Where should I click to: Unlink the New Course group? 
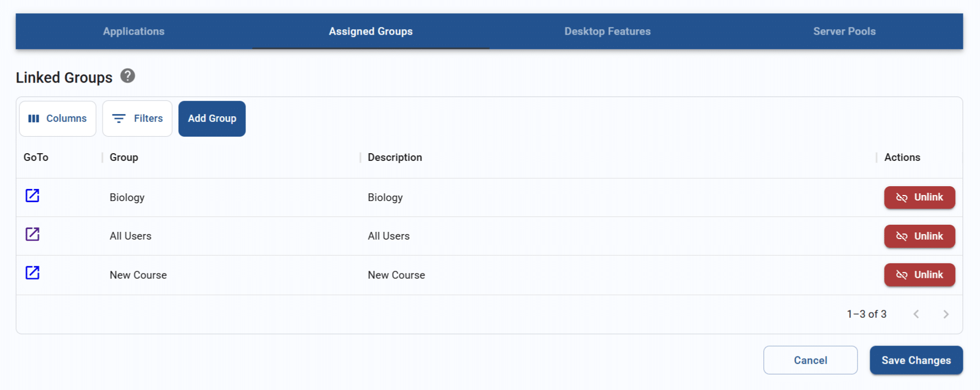pyautogui.click(x=919, y=275)
